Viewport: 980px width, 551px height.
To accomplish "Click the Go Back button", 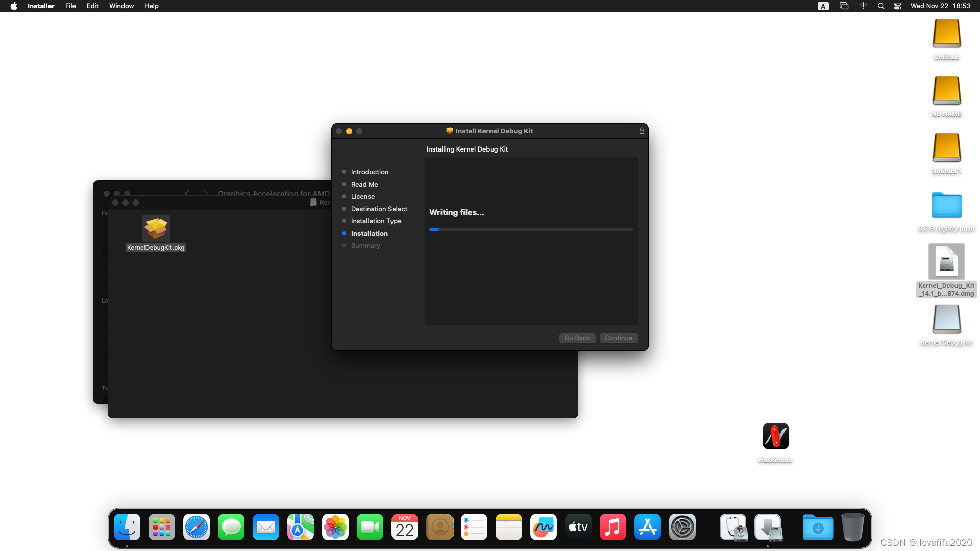I will [577, 338].
